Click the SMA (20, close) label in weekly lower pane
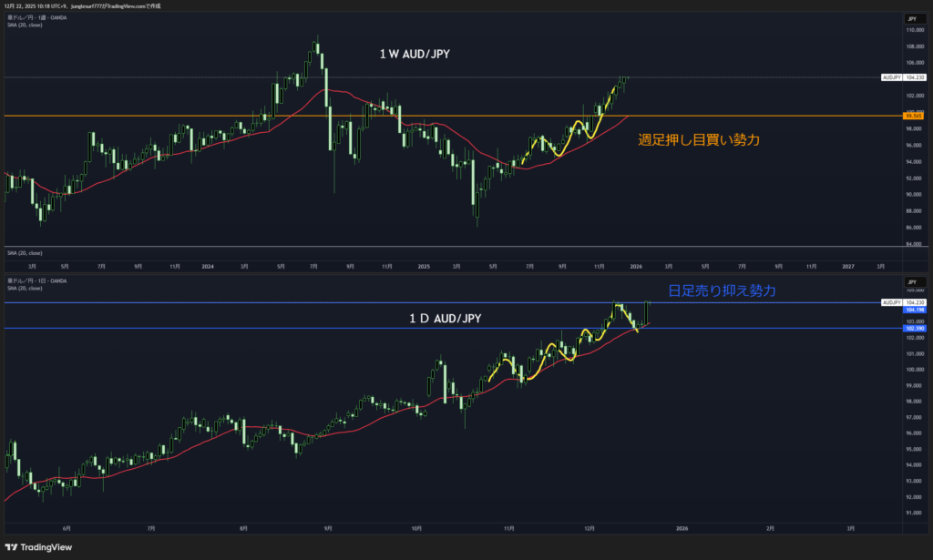 (25, 252)
